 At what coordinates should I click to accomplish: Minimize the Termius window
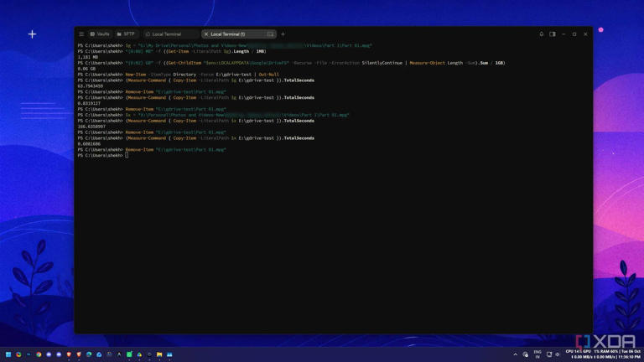563,34
